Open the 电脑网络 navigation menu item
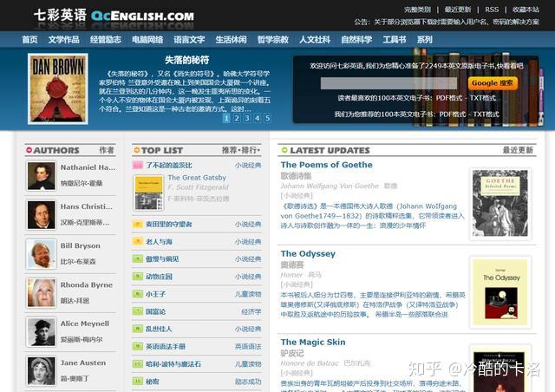The height and width of the screenshot is (392, 555). 147,40
